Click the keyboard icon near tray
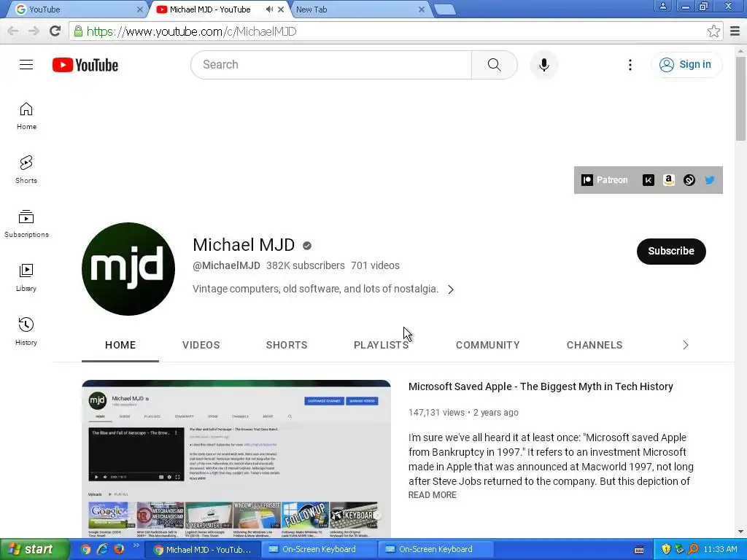 point(639,550)
